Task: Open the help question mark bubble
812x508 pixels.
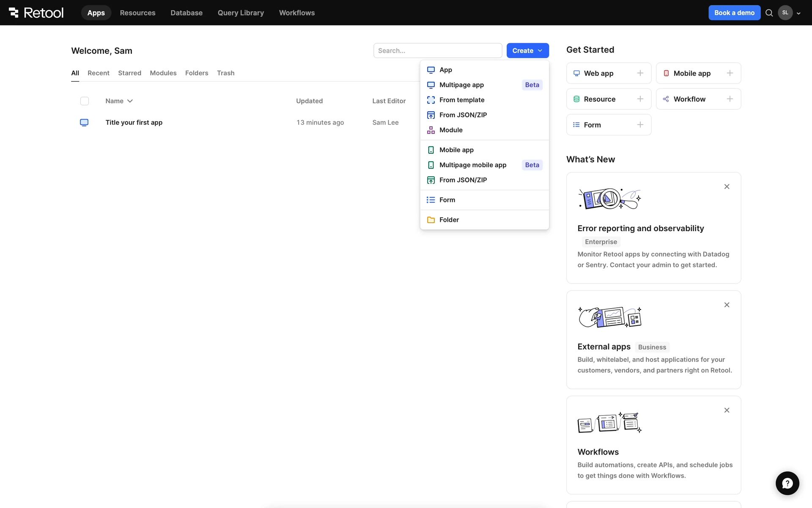Action: [787, 483]
